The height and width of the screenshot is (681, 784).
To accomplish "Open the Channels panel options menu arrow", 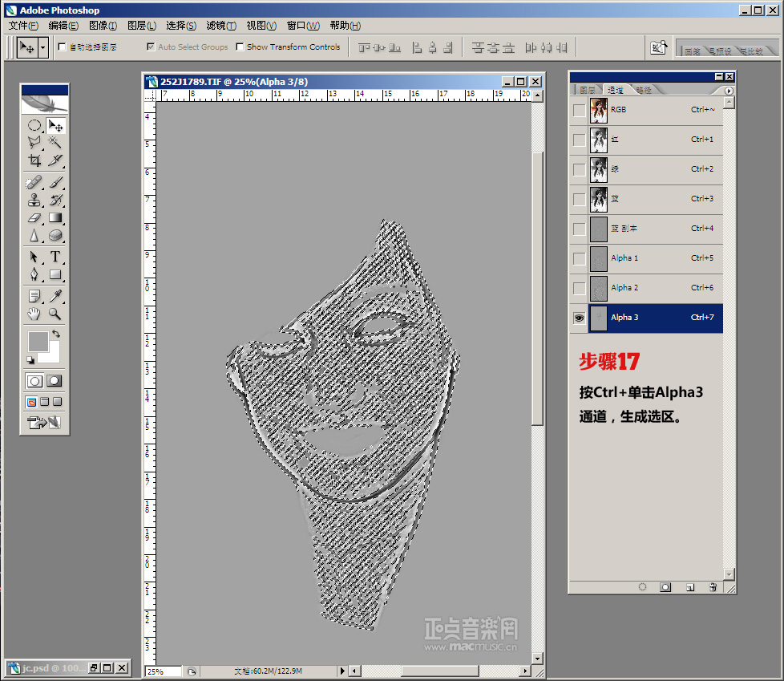I will click(729, 91).
